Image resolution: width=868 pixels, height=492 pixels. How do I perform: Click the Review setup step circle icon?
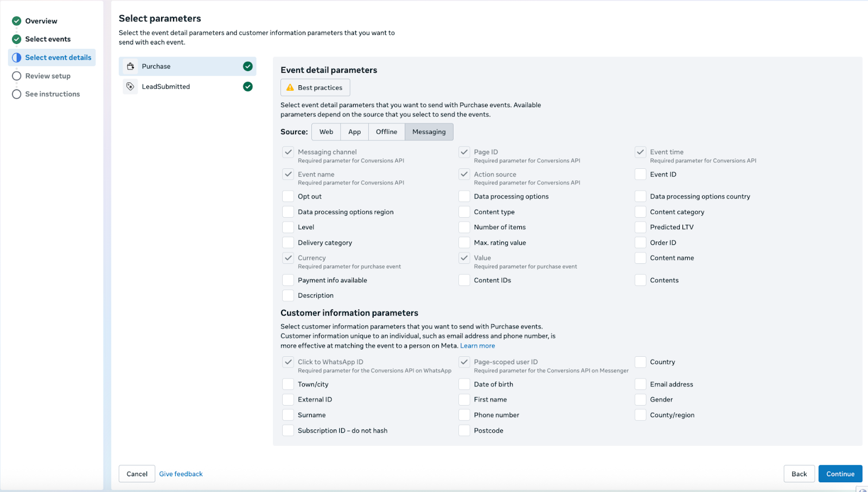(17, 76)
